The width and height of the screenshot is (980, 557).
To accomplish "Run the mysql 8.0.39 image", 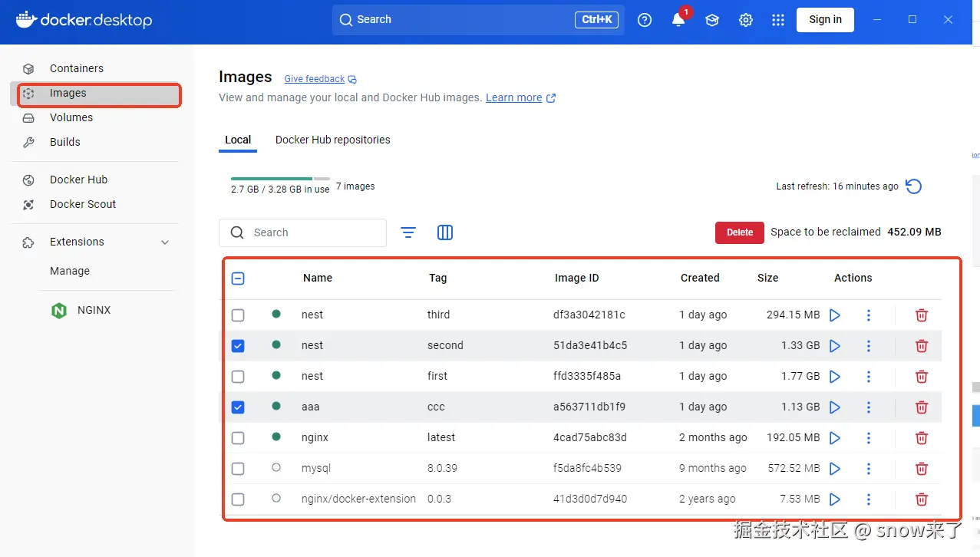I will point(835,469).
